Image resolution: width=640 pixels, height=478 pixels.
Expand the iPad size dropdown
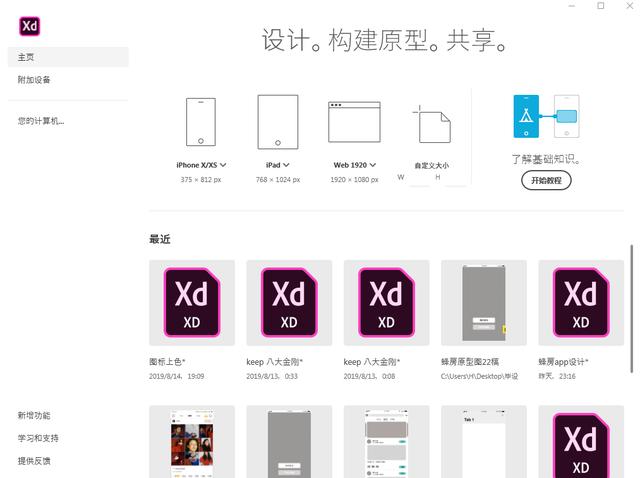pos(286,165)
